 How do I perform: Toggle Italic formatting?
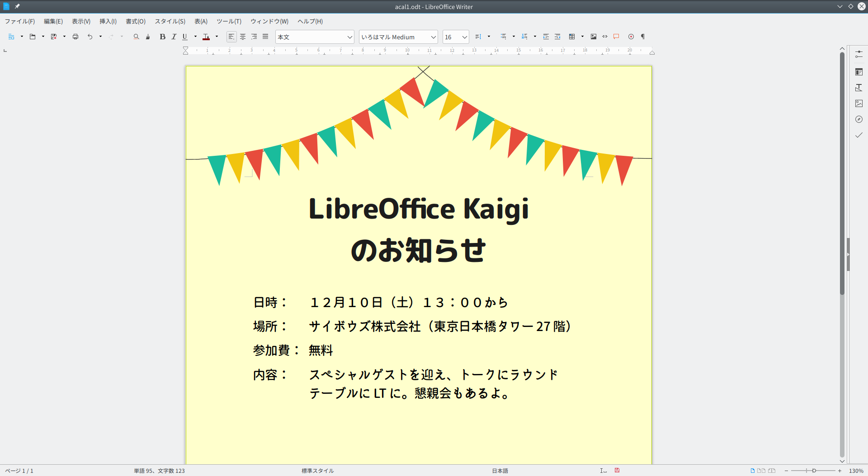click(x=174, y=37)
